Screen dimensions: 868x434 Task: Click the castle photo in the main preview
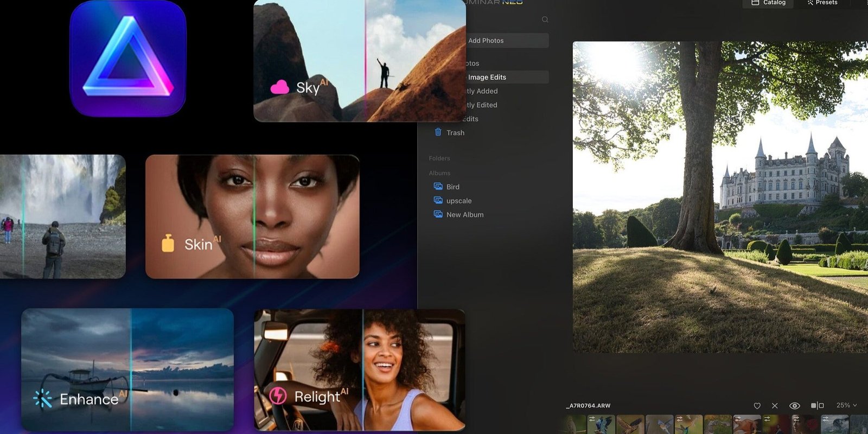click(x=720, y=197)
